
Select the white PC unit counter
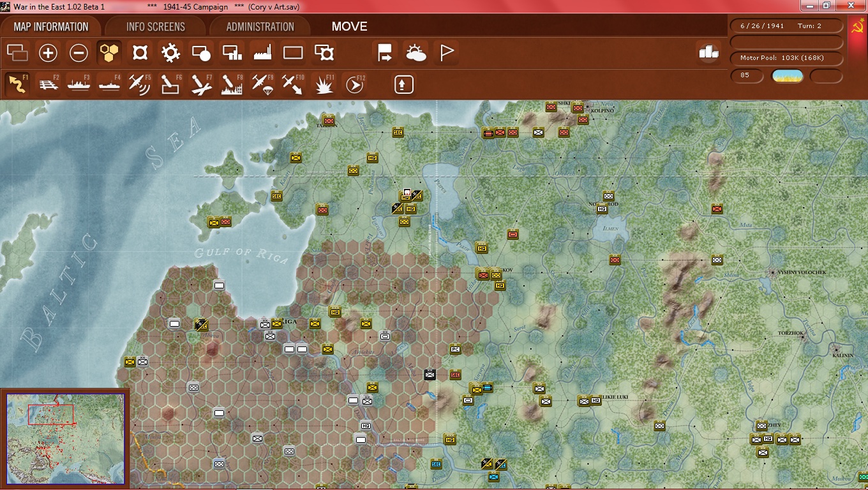pos(455,349)
